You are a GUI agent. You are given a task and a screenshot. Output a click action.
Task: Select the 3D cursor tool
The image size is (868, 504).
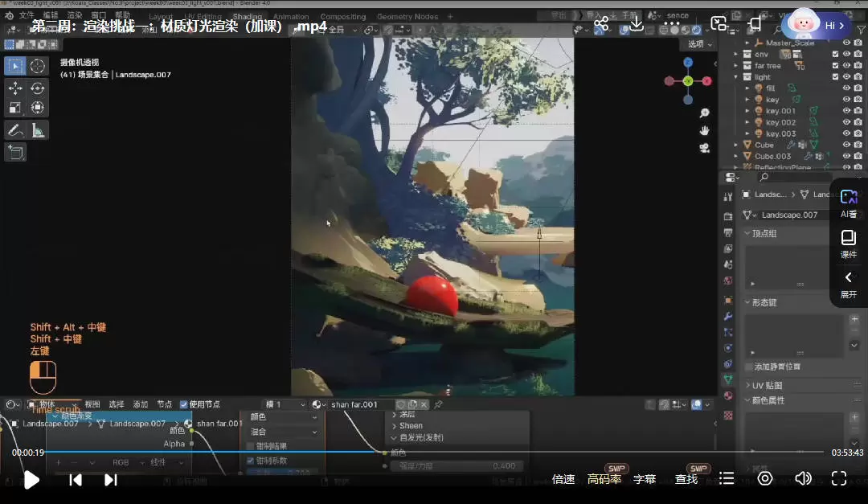click(37, 66)
